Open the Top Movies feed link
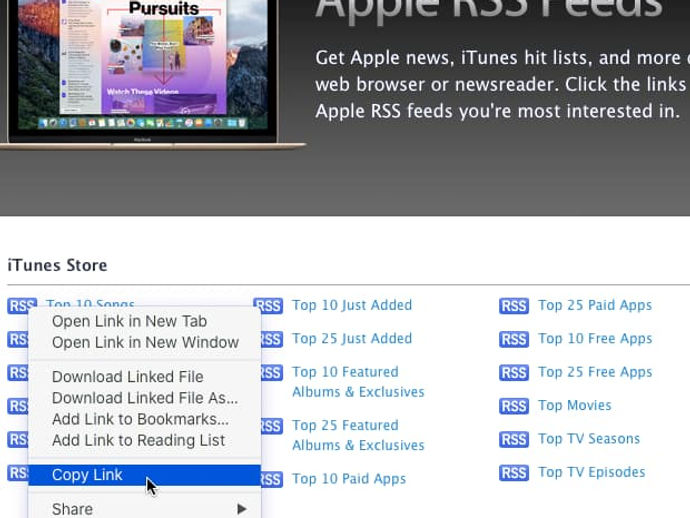690x518 pixels. pos(575,405)
